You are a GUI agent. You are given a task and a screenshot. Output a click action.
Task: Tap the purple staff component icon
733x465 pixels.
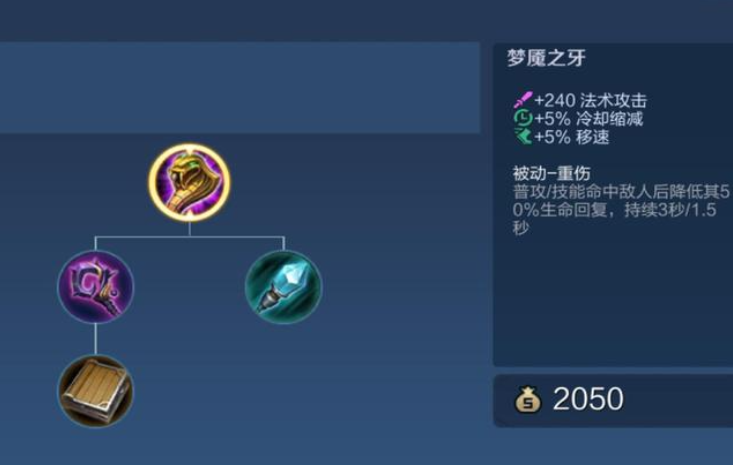click(x=96, y=287)
